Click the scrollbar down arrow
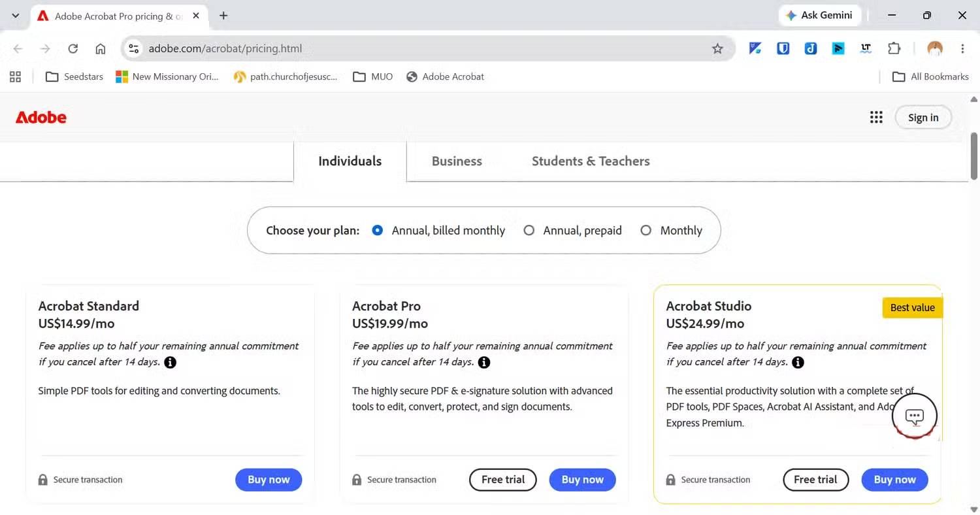980x515 pixels. (x=974, y=510)
